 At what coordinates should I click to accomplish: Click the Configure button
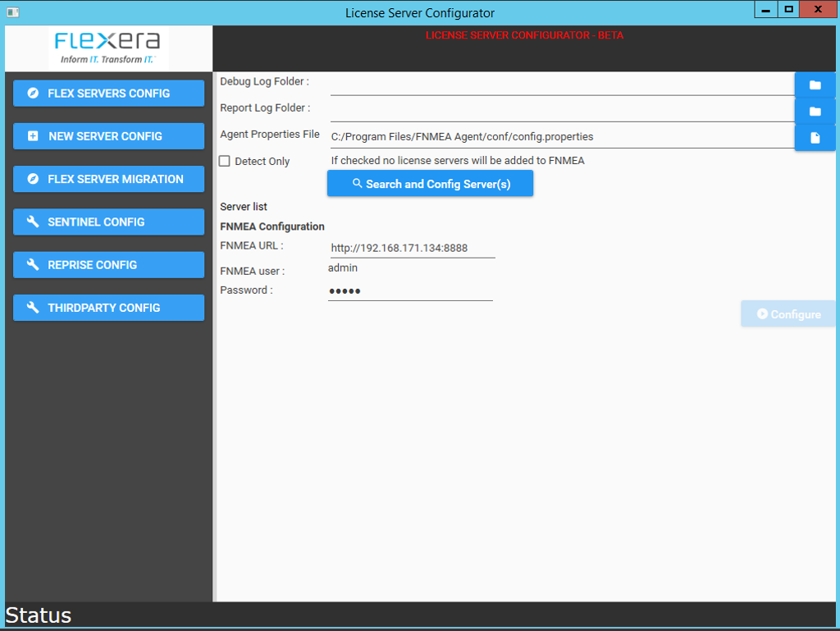788,314
